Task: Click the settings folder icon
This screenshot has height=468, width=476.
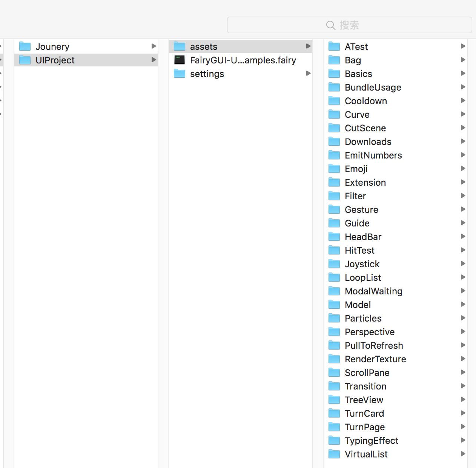Action: pos(180,74)
